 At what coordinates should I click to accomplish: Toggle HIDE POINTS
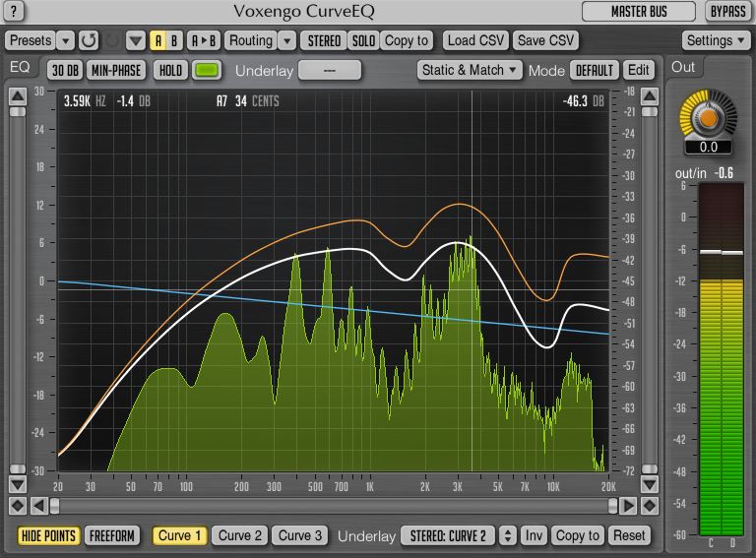point(48,535)
